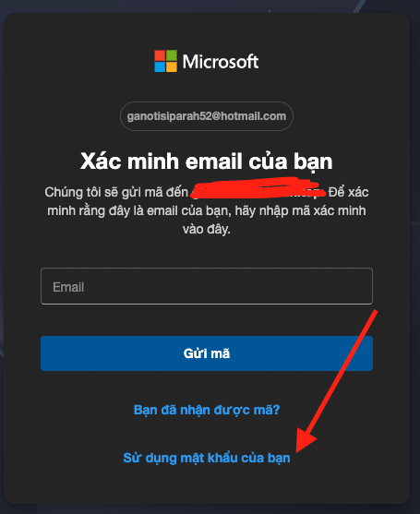Click the red square in Microsoft logo

point(160,55)
